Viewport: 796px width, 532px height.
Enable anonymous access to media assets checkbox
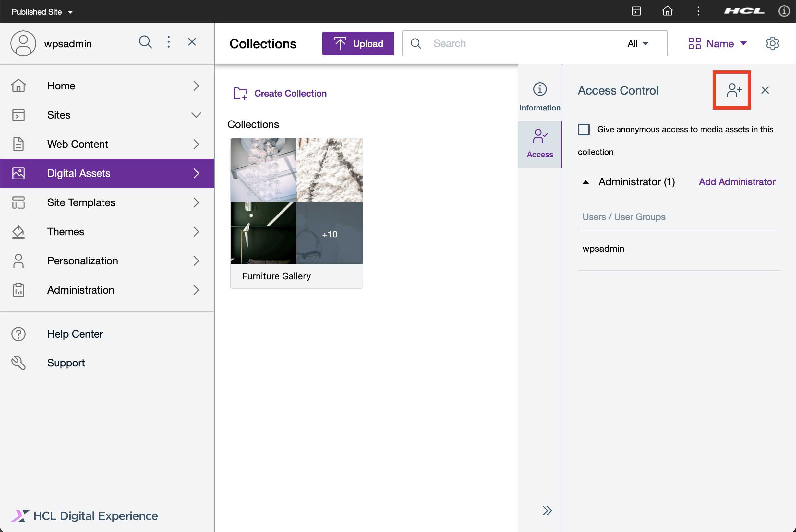[584, 129]
